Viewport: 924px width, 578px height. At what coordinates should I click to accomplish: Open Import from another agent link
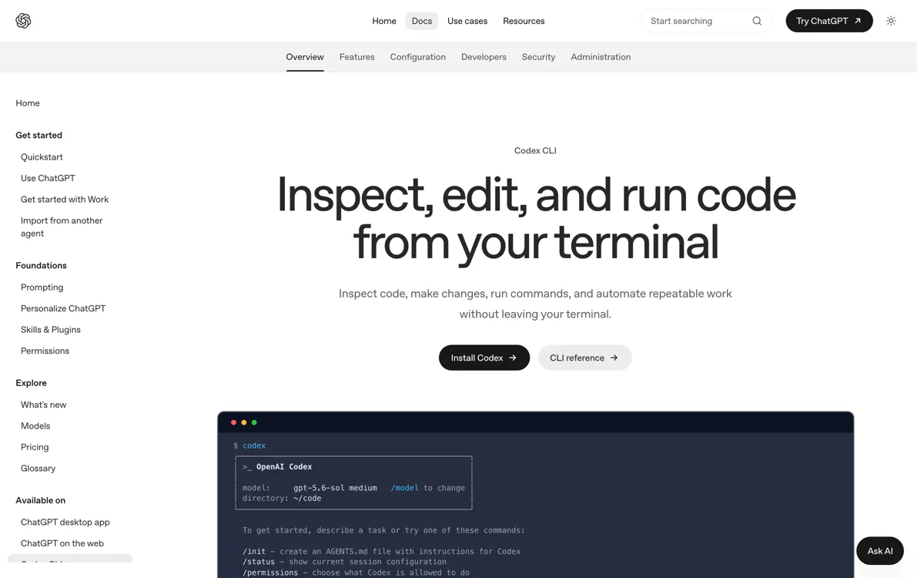(62, 227)
